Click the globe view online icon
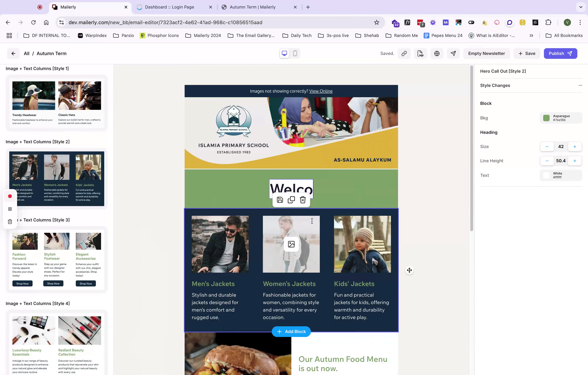Viewport: 588px width, 375px height. (437, 53)
